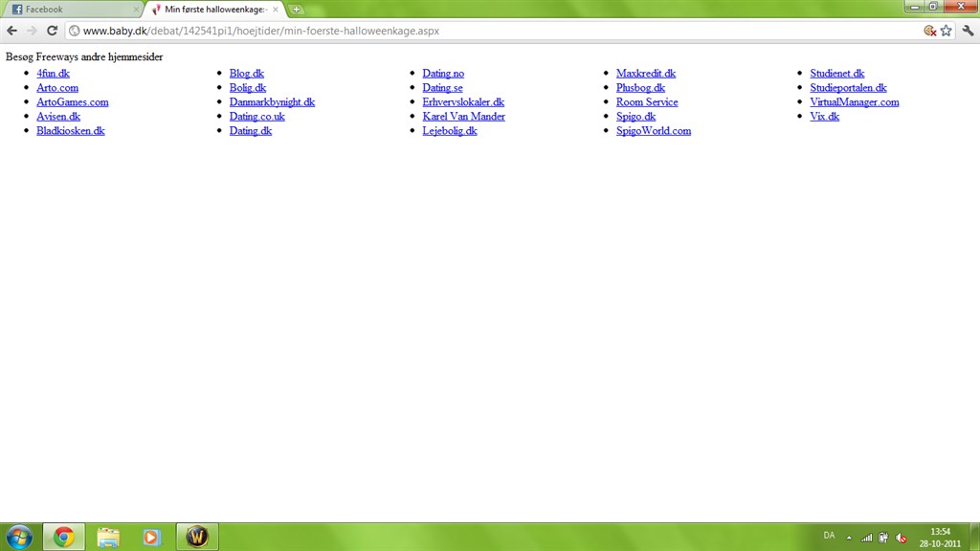Open the ArtoGames.com link

tap(73, 101)
